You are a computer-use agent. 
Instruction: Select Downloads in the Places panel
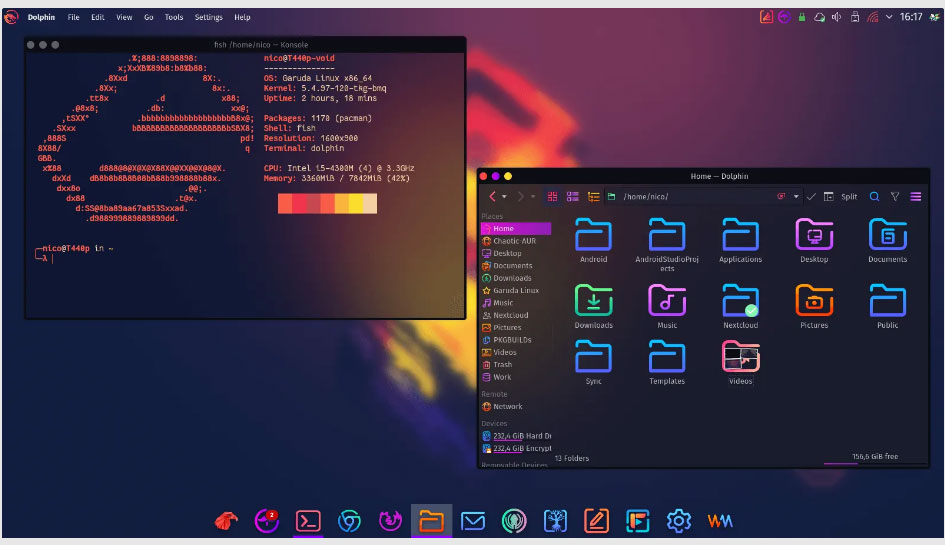click(x=512, y=278)
